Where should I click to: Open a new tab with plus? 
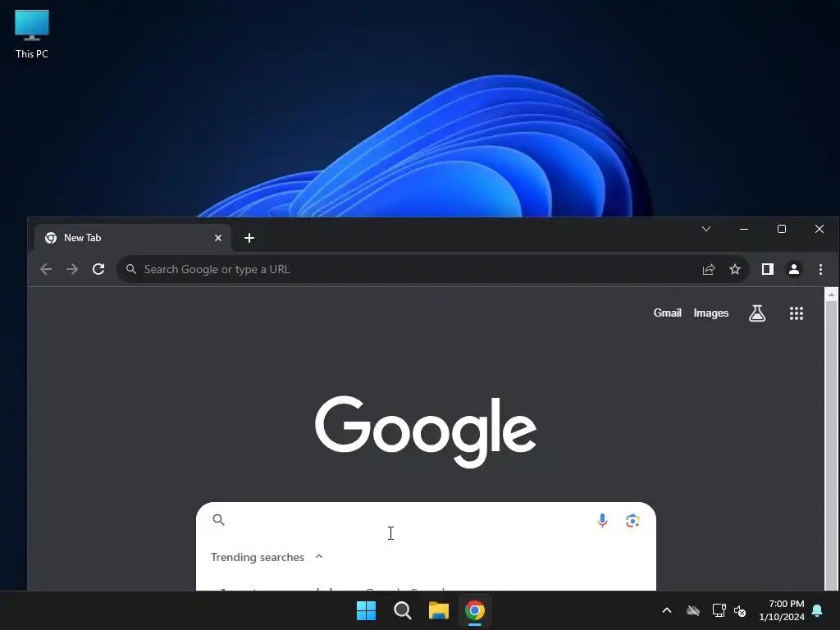coord(249,238)
